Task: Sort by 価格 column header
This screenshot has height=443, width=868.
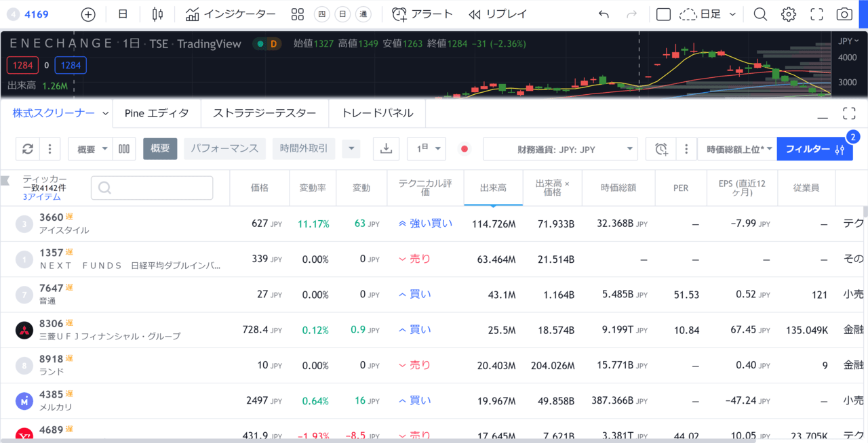Action: pos(260,188)
